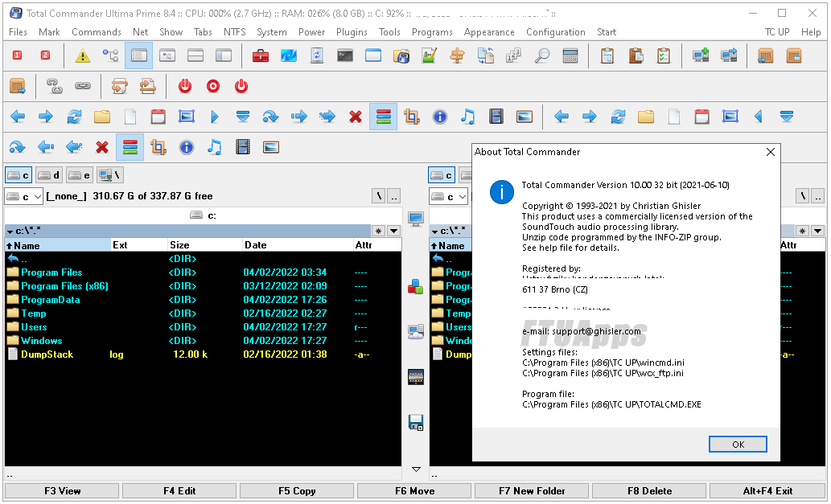Viewport: 831px width, 504px height.
Task: Click network computers icon with blue arrow
Action: pos(730,55)
